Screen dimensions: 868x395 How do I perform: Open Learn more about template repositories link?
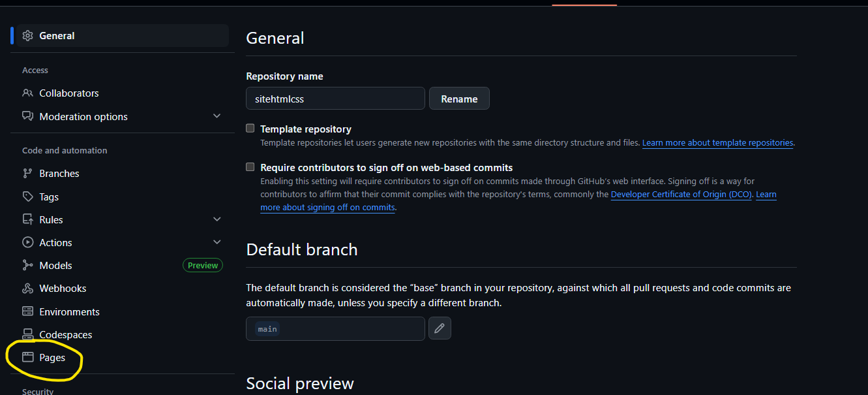717,142
